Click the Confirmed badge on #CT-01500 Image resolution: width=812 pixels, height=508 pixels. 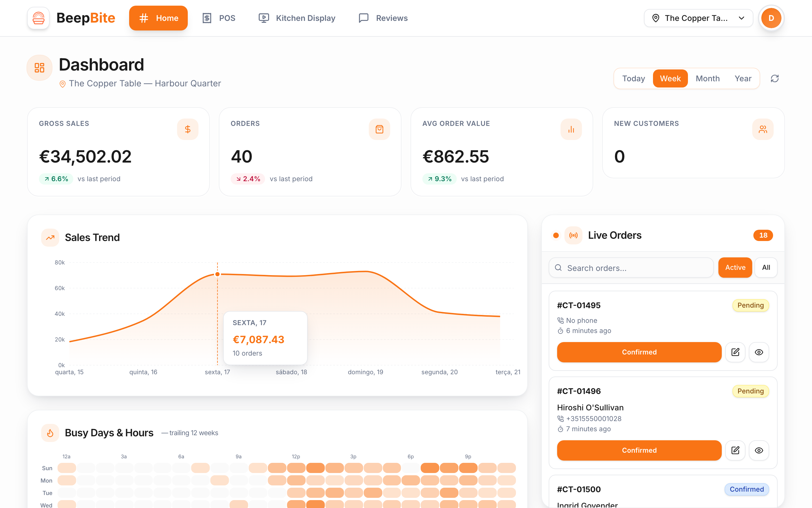[747, 489]
